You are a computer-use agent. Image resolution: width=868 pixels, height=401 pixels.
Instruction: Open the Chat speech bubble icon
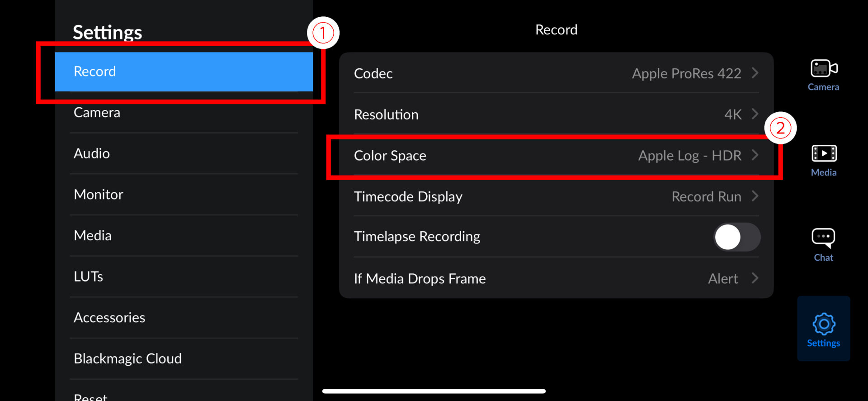(823, 238)
